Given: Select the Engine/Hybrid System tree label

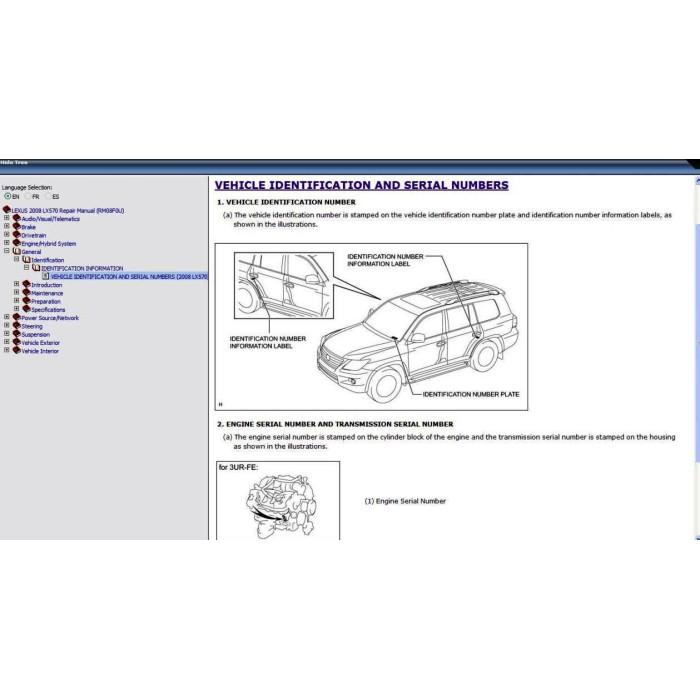Looking at the screenshot, I should point(49,244).
